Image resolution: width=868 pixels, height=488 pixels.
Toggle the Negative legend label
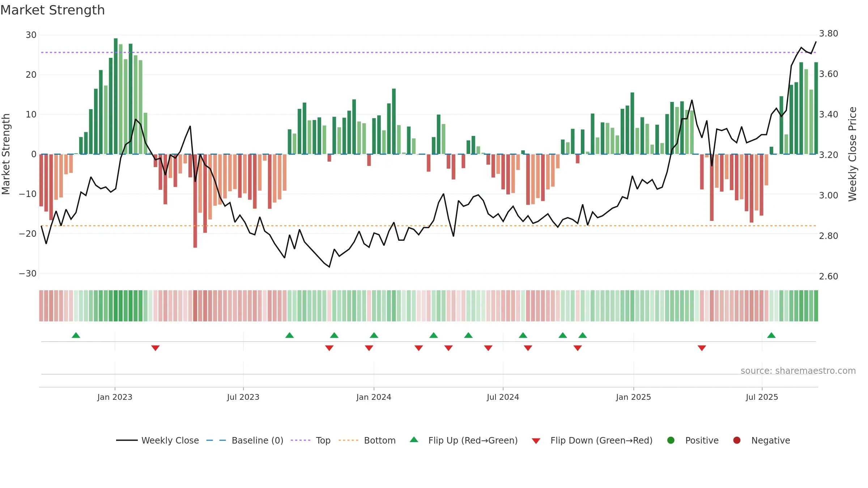771,440
